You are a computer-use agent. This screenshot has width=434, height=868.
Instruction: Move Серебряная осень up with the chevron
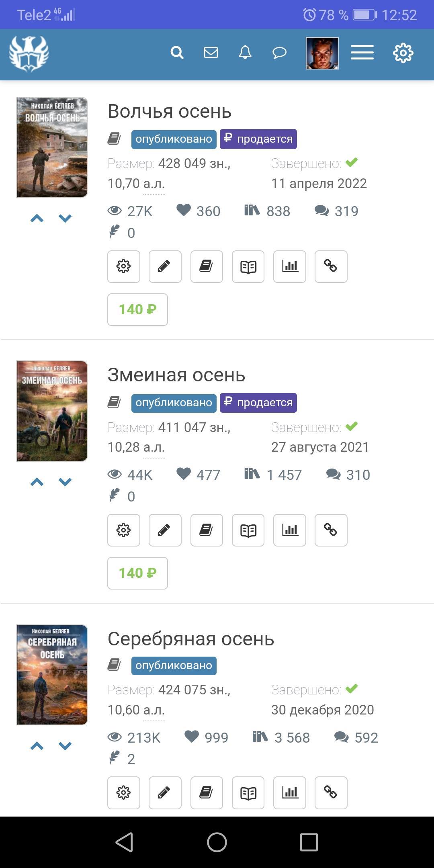point(37,746)
